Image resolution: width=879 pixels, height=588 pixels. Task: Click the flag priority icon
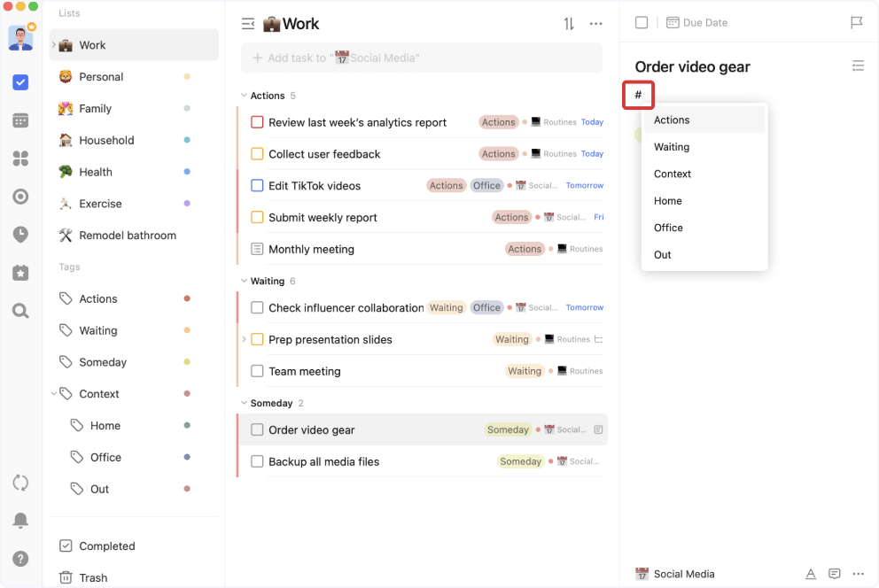856,22
